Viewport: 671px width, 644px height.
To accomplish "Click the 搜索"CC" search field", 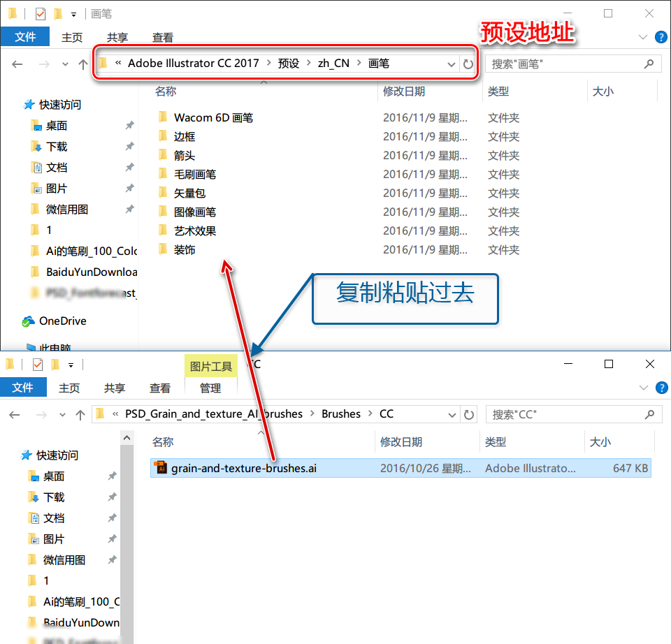I will 574,414.
